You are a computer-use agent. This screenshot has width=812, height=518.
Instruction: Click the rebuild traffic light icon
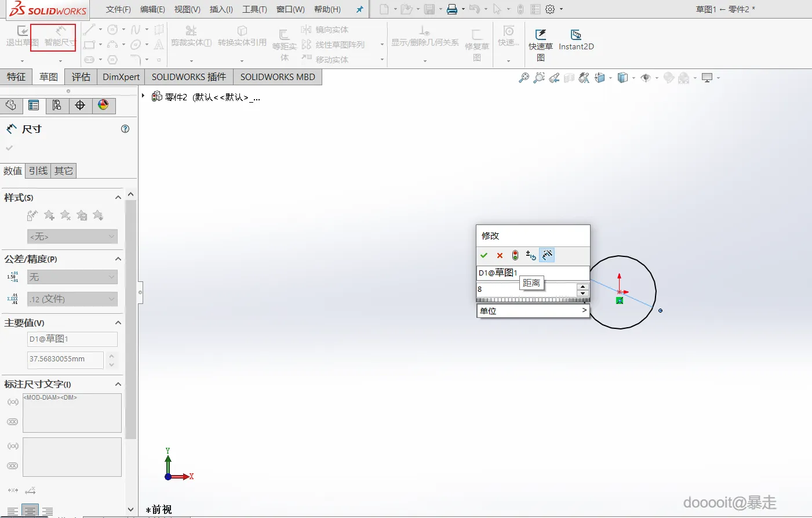click(x=515, y=255)
